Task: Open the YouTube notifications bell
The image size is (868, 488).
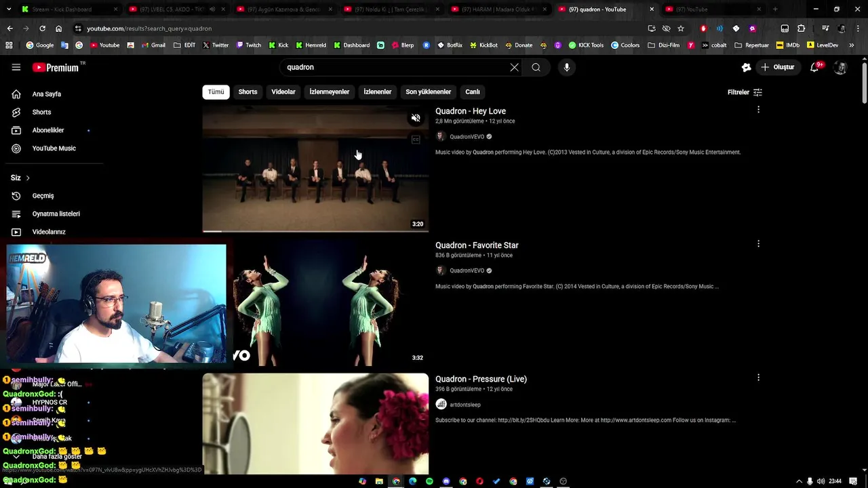Action: (815, 67)
